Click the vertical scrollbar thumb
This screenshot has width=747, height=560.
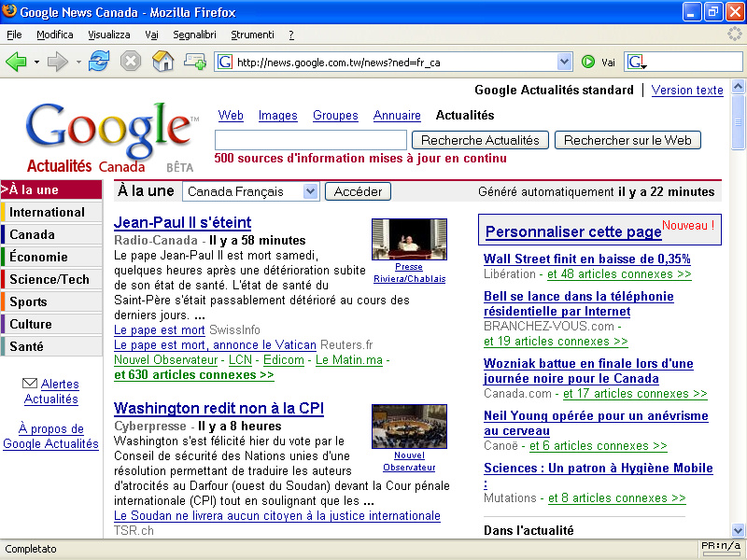[738, 122]
